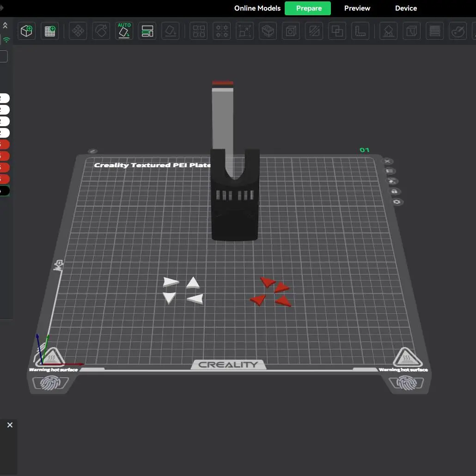Select the Measure ruler tool
Viewport: 476px width, 476px height.
[360, 31]
